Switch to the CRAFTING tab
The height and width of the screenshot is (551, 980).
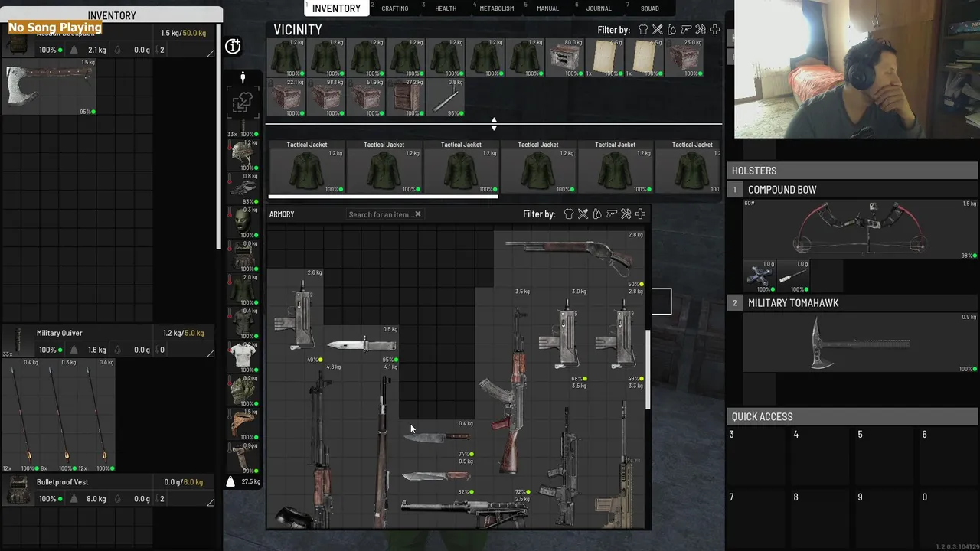(395, 8)
